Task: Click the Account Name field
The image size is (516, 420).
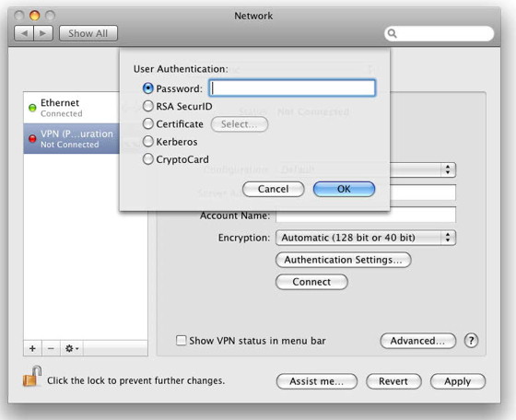Action: 366,216
